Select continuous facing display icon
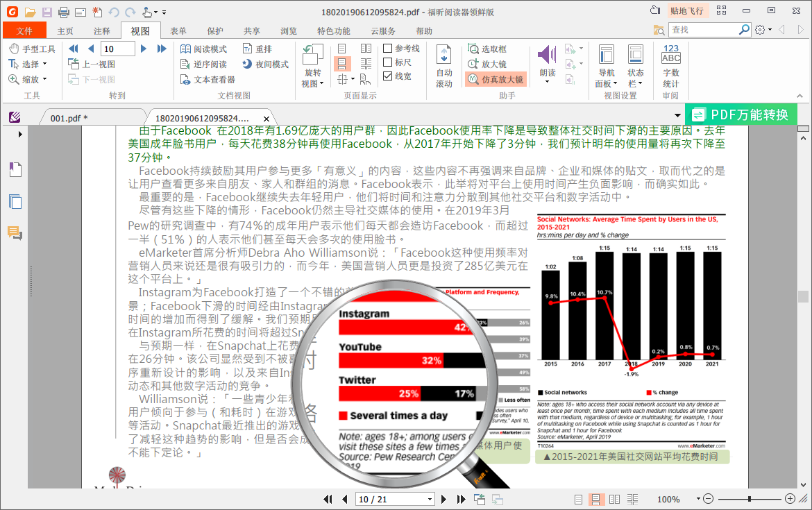This screenshot has height=510, width=812. (366, 64)
